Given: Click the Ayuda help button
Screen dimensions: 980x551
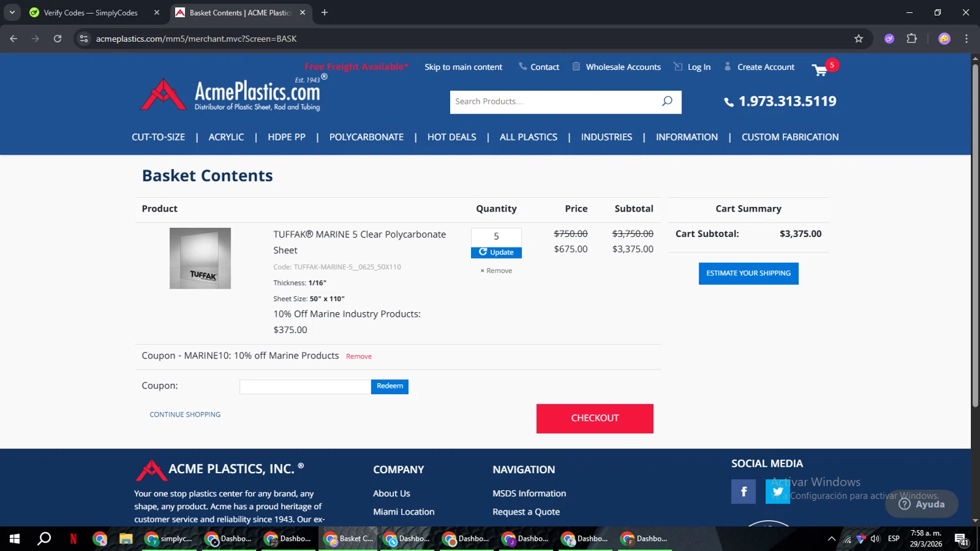Looking at the screenshot, I should (922, 504).
